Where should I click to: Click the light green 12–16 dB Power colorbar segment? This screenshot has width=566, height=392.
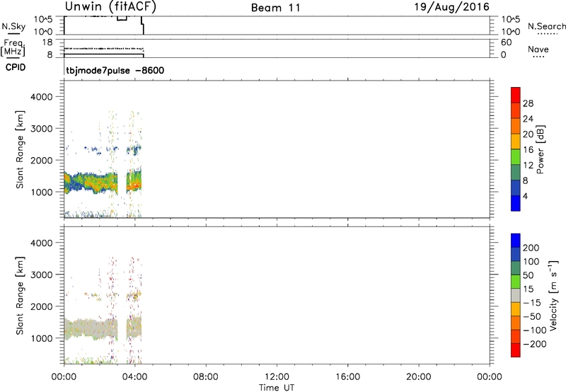click(516, 156)
